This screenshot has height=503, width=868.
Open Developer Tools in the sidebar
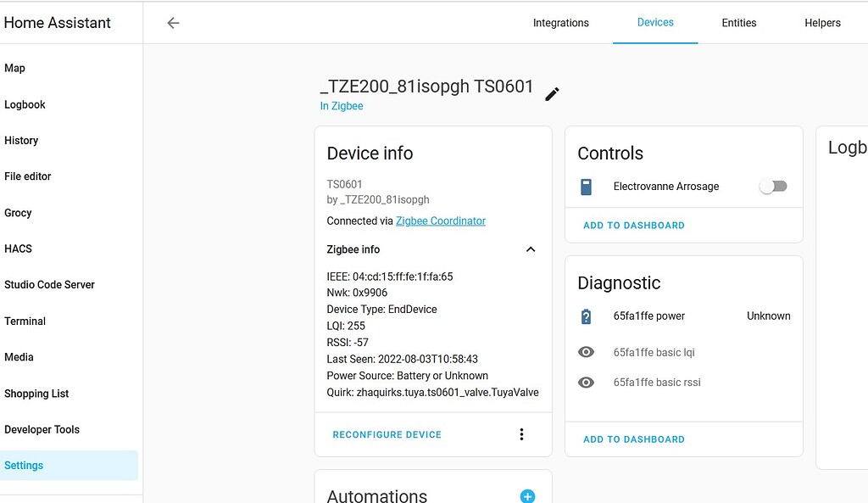pos(42,429)
